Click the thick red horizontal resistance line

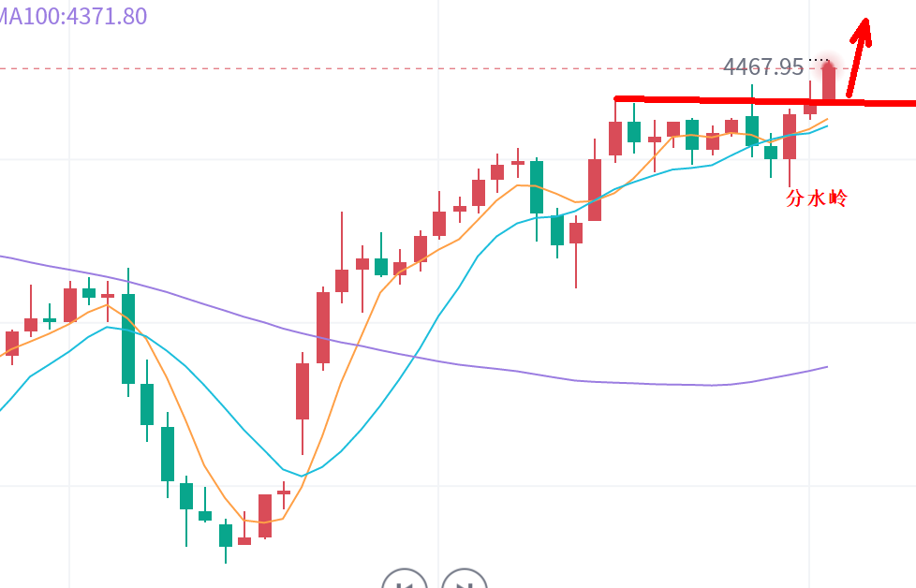tap(712, 99)
